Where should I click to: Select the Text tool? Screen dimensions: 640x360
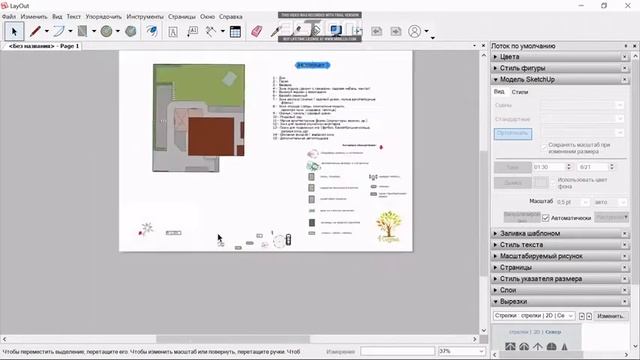(x=173, y=31)
